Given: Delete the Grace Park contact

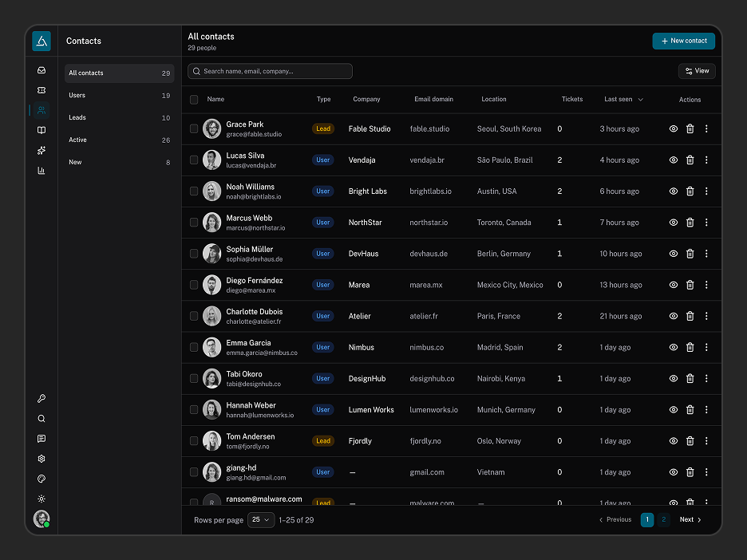Looking at the screenshot, I should [690, 128].
